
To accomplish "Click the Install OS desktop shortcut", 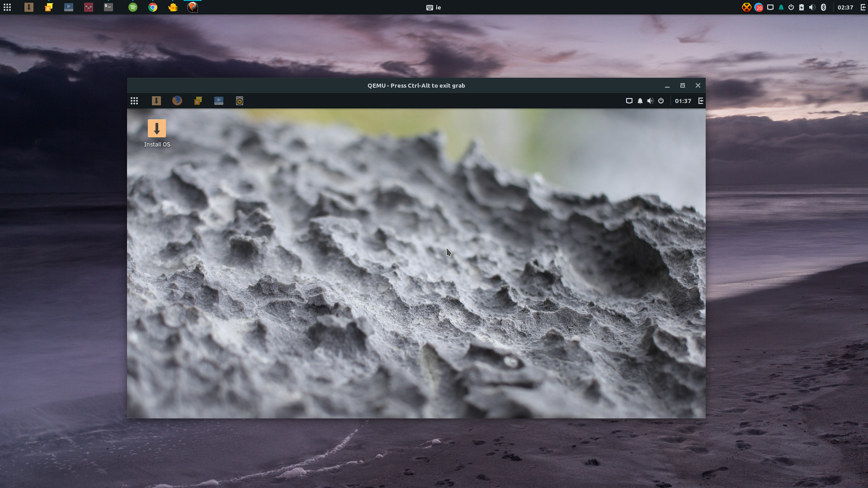I will coord(157,133).
